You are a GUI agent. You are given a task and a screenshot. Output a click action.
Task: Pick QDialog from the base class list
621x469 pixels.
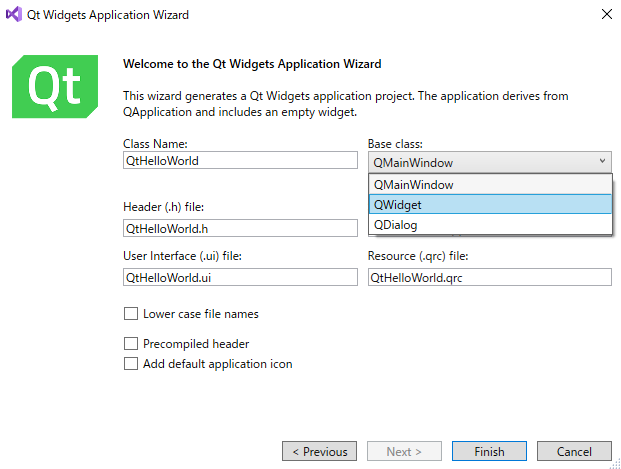point(490,225)
